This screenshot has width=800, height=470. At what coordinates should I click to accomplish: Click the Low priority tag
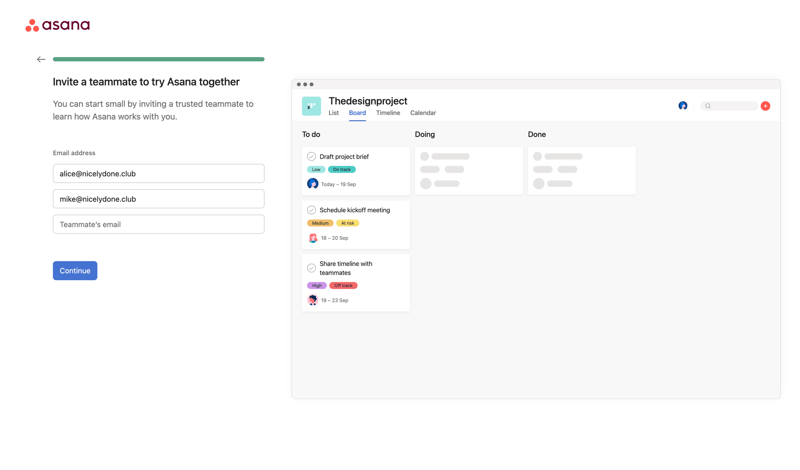pyautogui.click(x=316, y=169)
